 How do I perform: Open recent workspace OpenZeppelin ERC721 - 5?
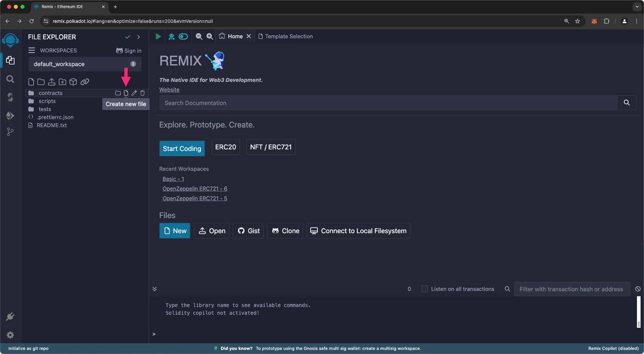pos(195,198)
